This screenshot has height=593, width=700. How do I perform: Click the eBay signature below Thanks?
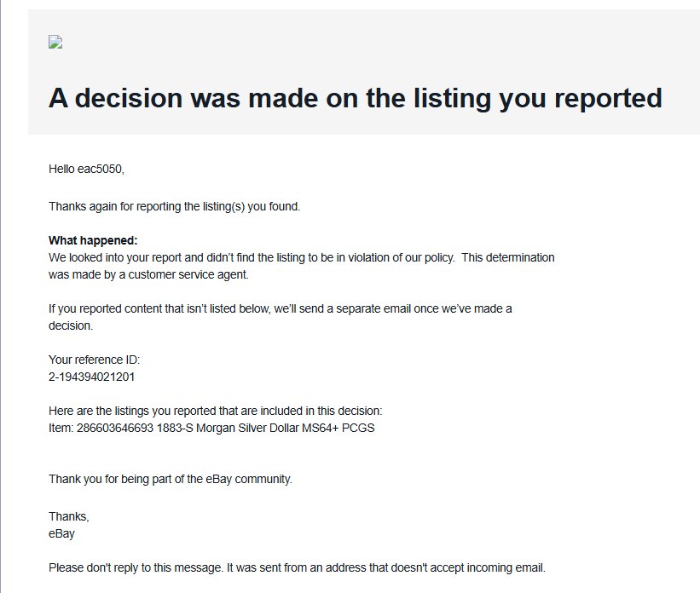coord(62,533)
